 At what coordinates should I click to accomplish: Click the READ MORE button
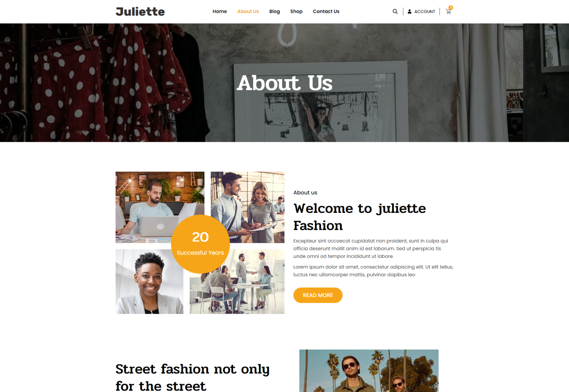(x=318, y=295)
